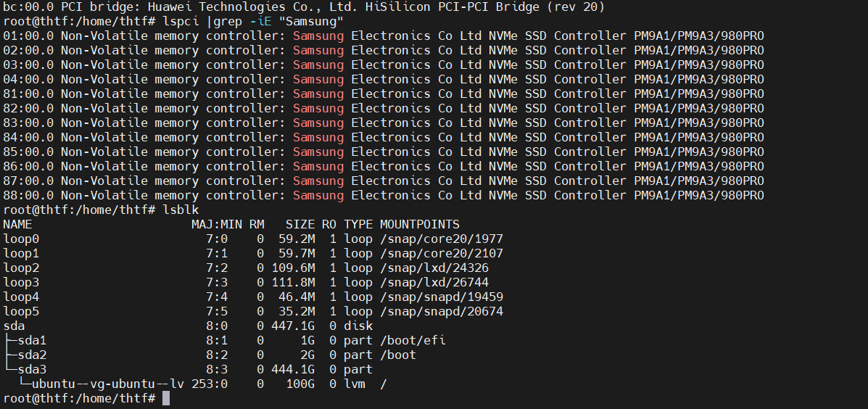
Task: Select the sda1 partition entry
Action: coord(32,340)
